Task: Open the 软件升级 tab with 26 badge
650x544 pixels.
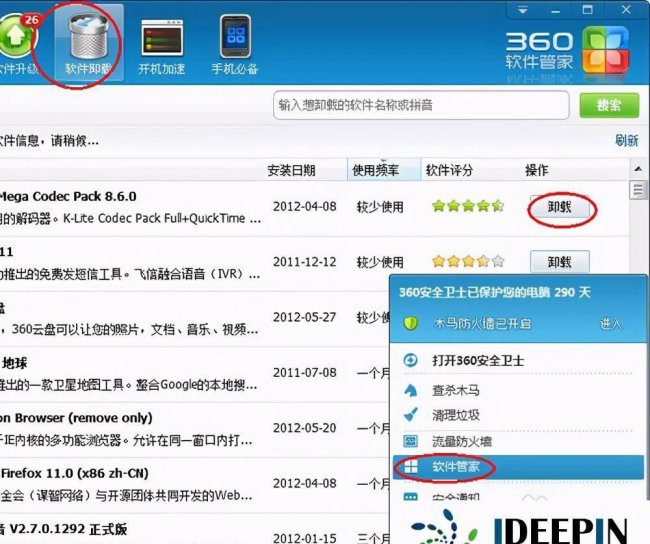Action: point(20,44)
